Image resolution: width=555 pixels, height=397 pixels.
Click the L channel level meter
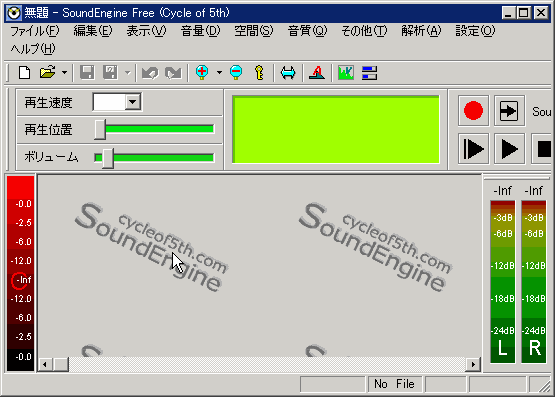[x=502, y=282]
